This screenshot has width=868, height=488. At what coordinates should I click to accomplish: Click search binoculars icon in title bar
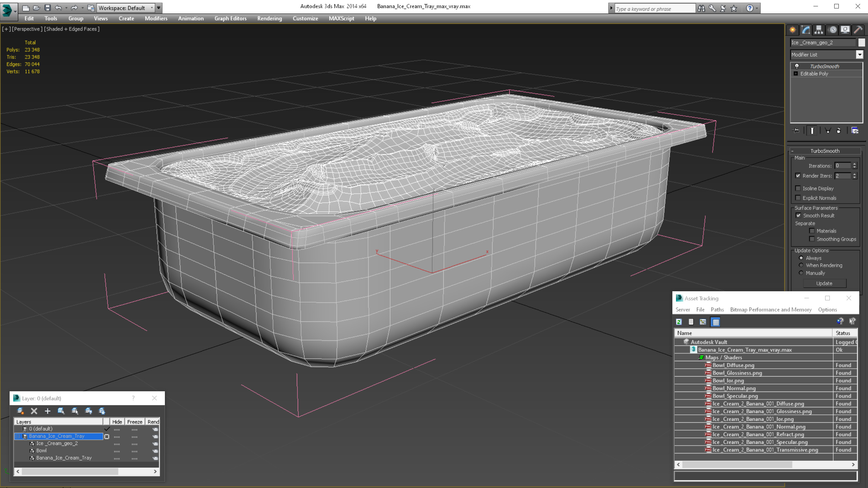point(701,8)
